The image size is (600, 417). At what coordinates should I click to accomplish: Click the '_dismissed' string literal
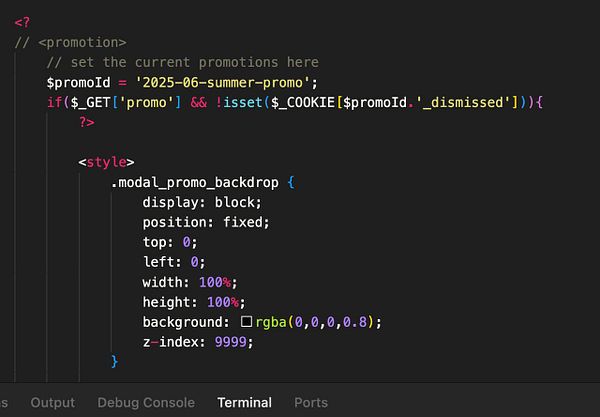click(x=463, y=102)
